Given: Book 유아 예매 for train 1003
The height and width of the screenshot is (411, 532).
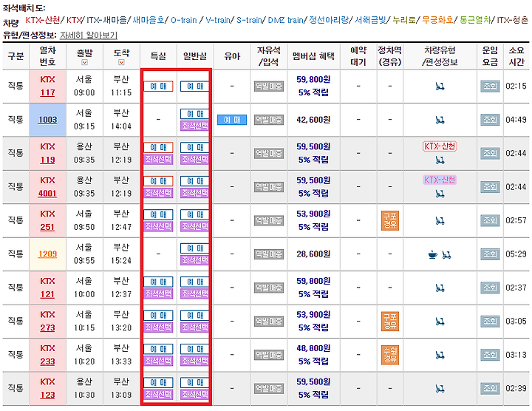Looking at the screenshot, I should (232, 120).
